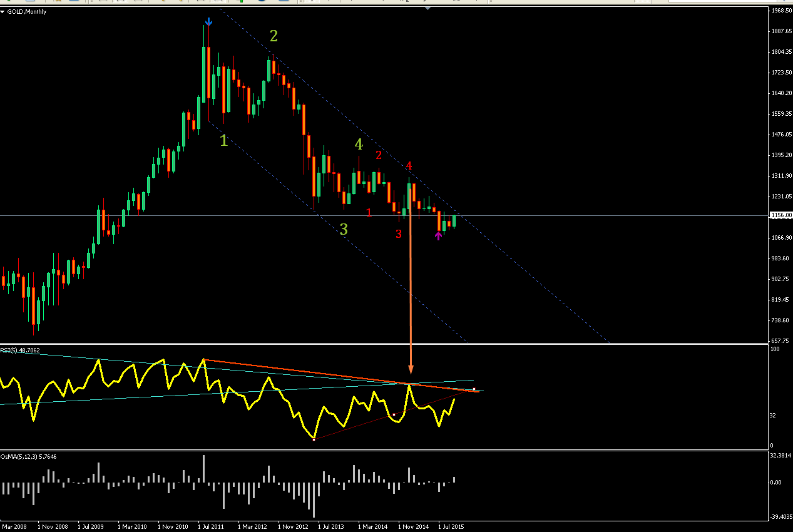Viewport: 793px width, 532px height.
Task: Click the 1 Mar 2010 date label
Action: 132,527
